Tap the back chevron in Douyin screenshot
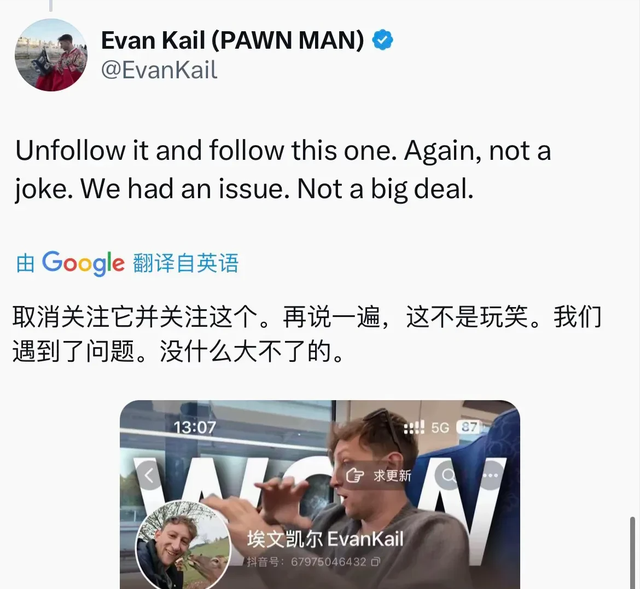 (149, 476)
